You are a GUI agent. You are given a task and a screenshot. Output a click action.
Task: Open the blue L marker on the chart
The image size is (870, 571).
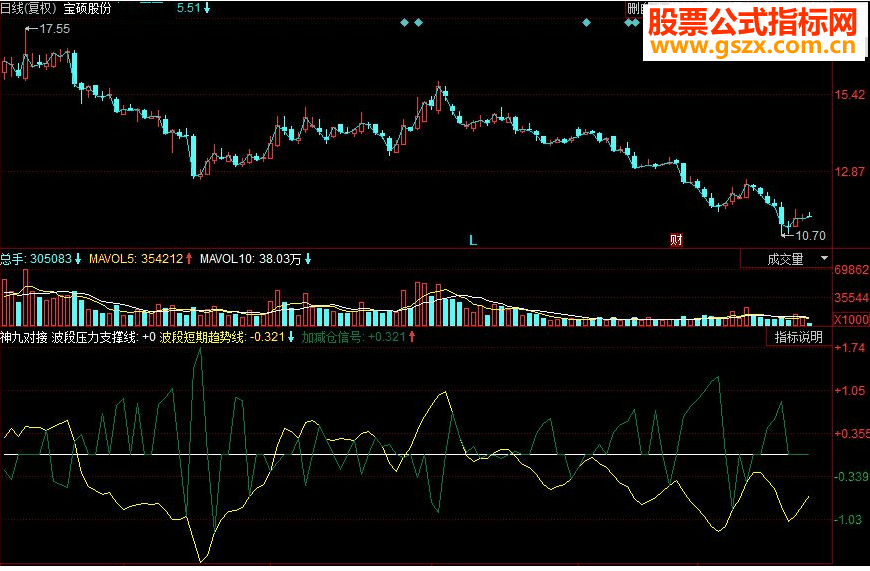[473, 240]
